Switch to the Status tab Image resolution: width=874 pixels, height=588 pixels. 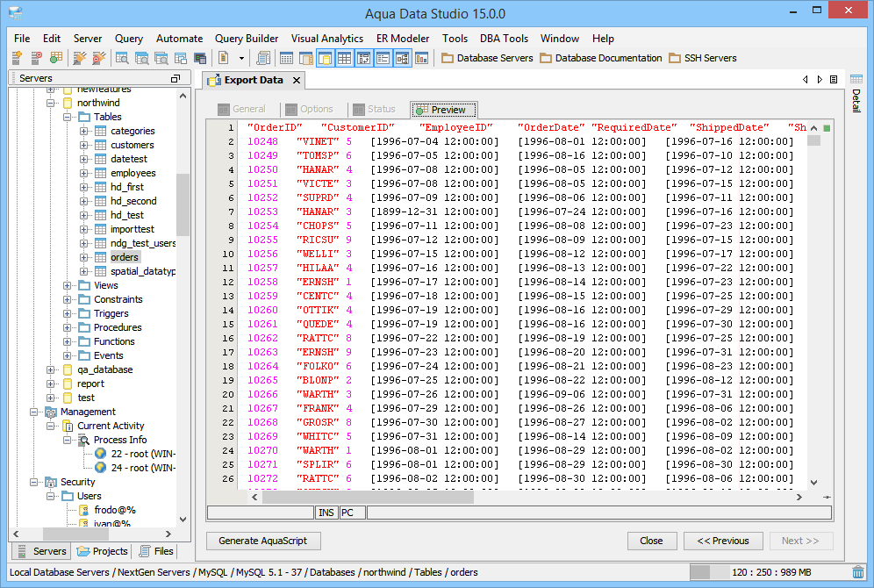[375, 109]
